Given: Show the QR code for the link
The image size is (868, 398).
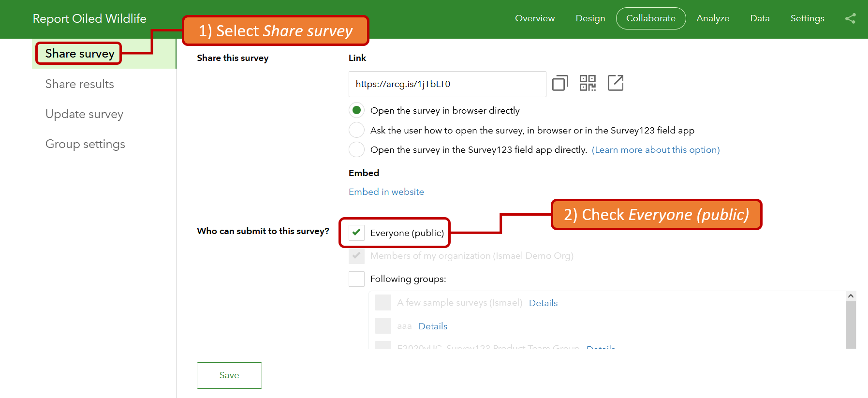Looking at the screenshot, I should 588,83.
